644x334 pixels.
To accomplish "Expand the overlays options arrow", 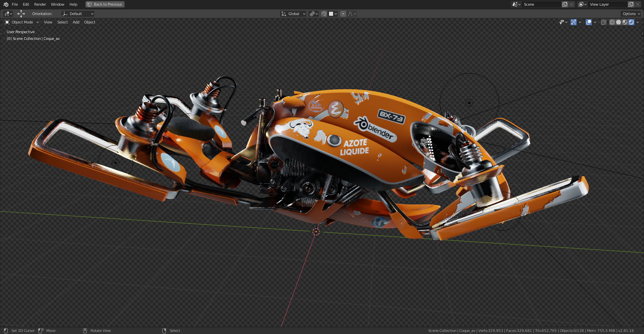I will coord(595,22).
